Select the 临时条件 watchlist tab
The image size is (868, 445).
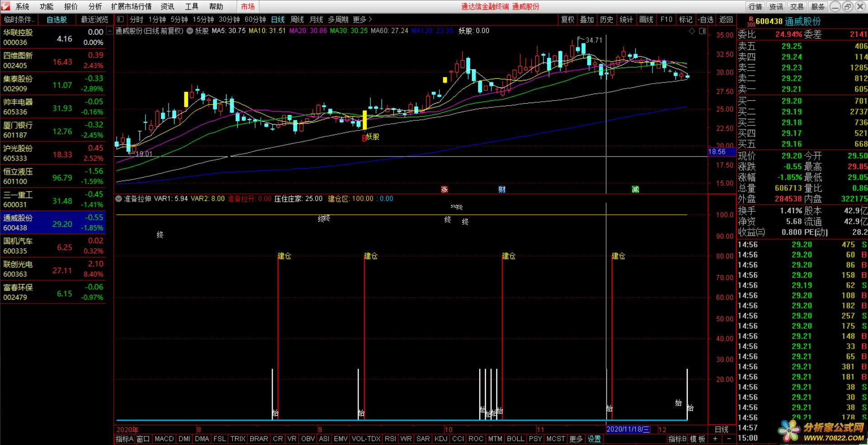[x=19, y=19]
